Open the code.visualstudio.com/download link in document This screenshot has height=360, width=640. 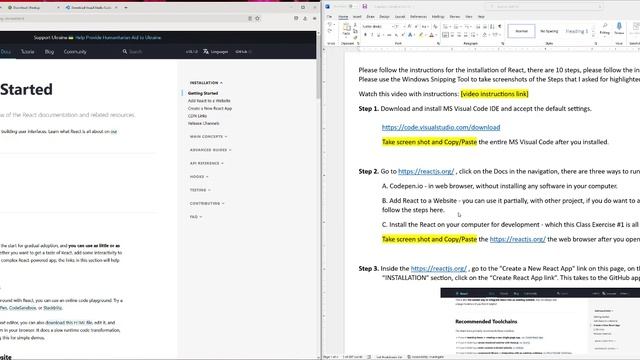pyautogui.click(x=441, y=127)
